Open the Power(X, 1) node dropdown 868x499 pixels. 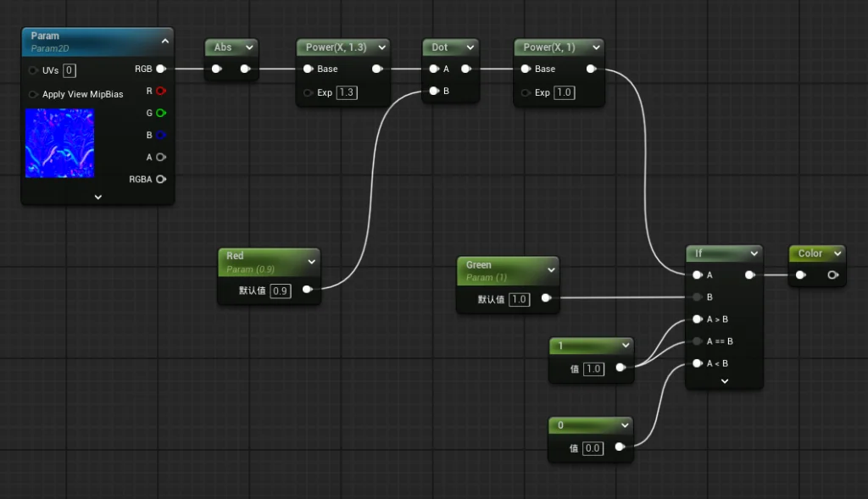[x=596, y=47]
